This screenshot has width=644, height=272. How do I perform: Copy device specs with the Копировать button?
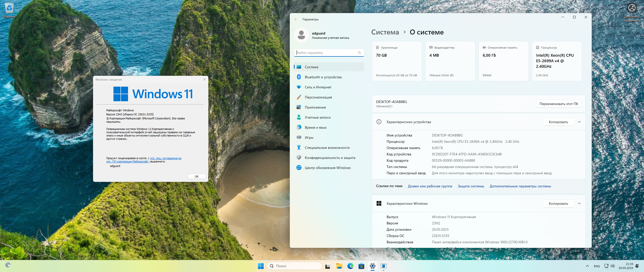pos(558,122)
